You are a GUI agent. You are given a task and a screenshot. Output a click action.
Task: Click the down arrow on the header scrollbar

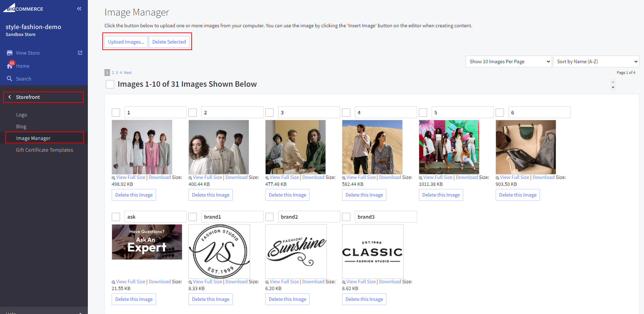click(x=613, y=87)
